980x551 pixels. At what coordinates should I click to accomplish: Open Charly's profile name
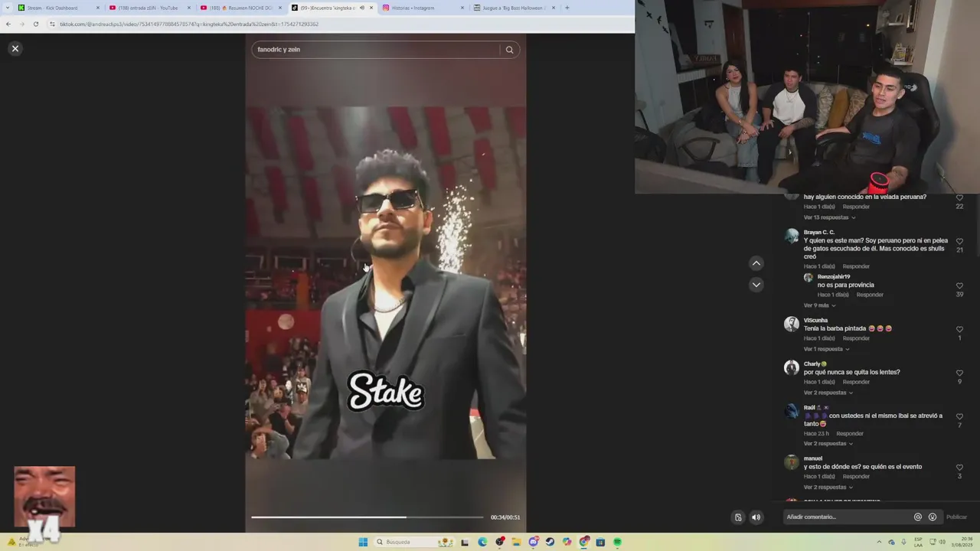815,364
